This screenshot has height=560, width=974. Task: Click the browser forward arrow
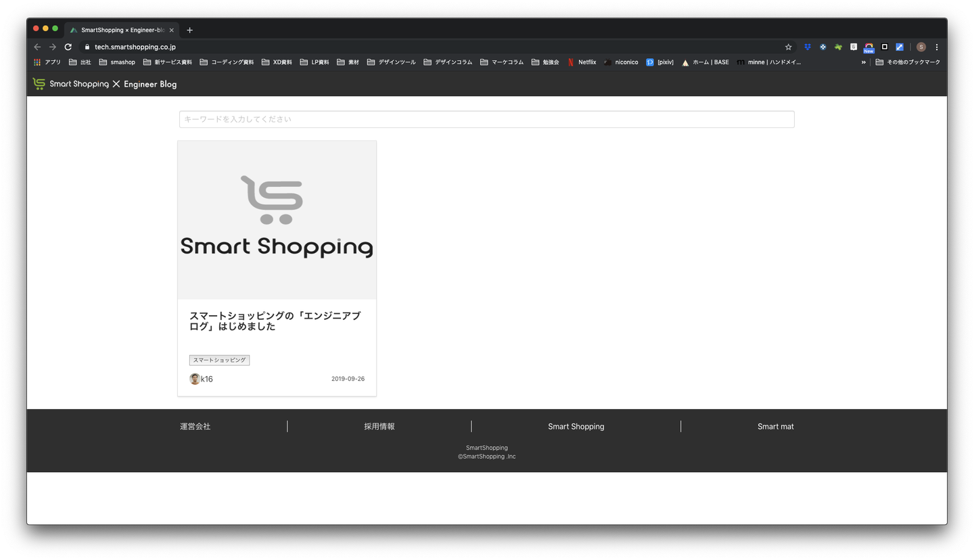(53, 47)
